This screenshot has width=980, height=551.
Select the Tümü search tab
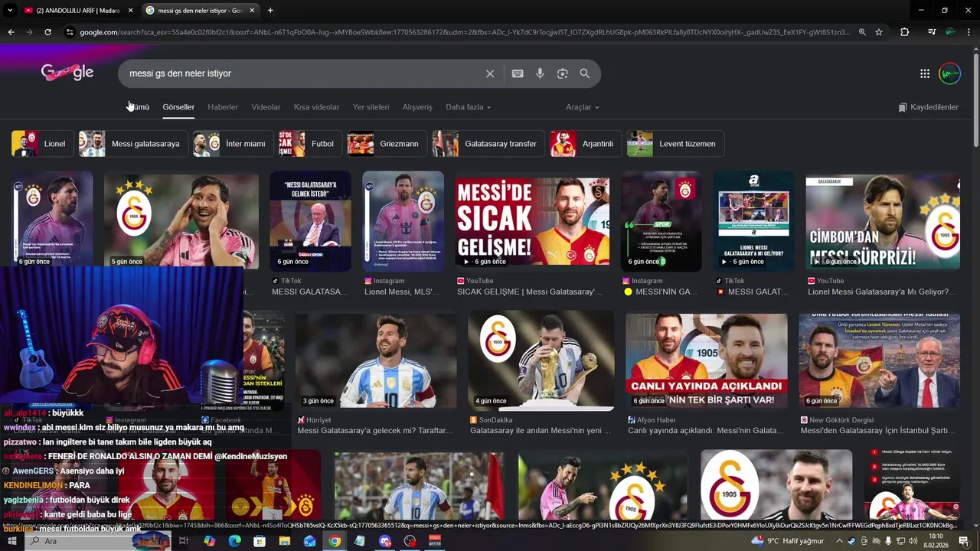(139, 107)
